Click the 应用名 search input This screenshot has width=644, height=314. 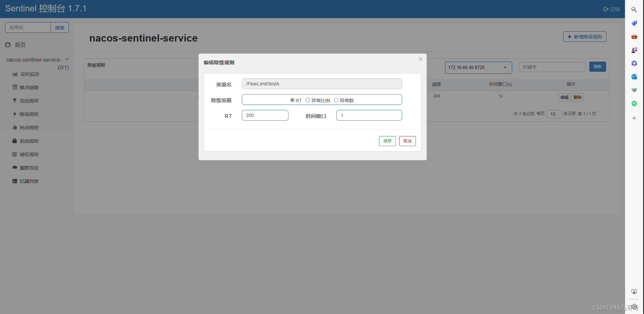coord(28,27)
